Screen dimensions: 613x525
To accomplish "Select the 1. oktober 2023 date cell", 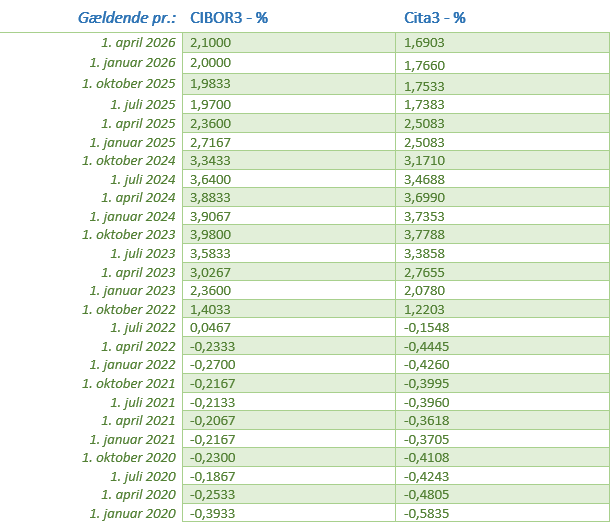I will pos(129,235).
